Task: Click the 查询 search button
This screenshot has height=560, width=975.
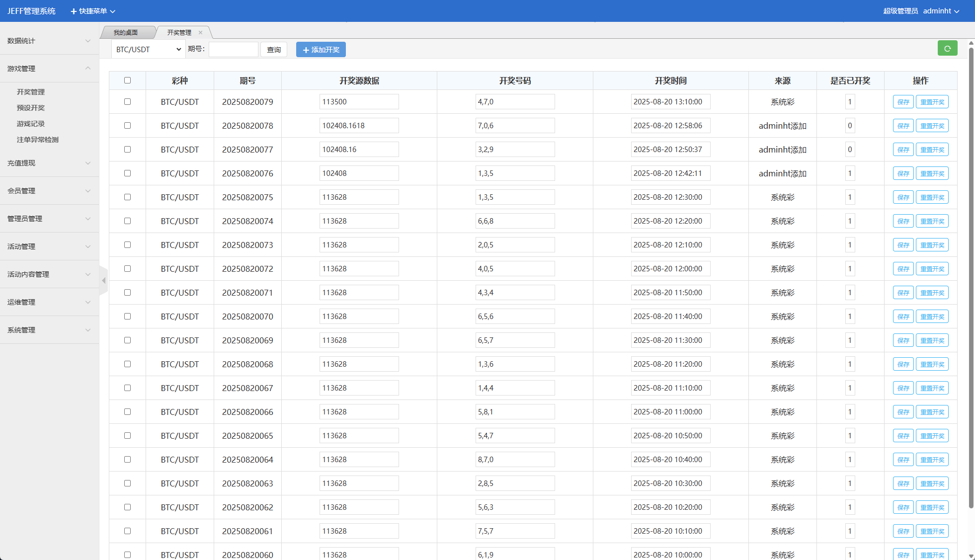Action: 274,50
